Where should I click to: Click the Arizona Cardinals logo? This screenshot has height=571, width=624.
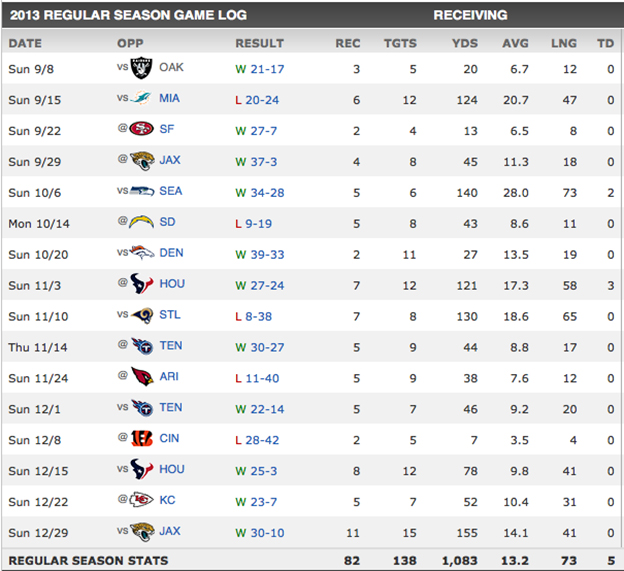pos(142,377)
